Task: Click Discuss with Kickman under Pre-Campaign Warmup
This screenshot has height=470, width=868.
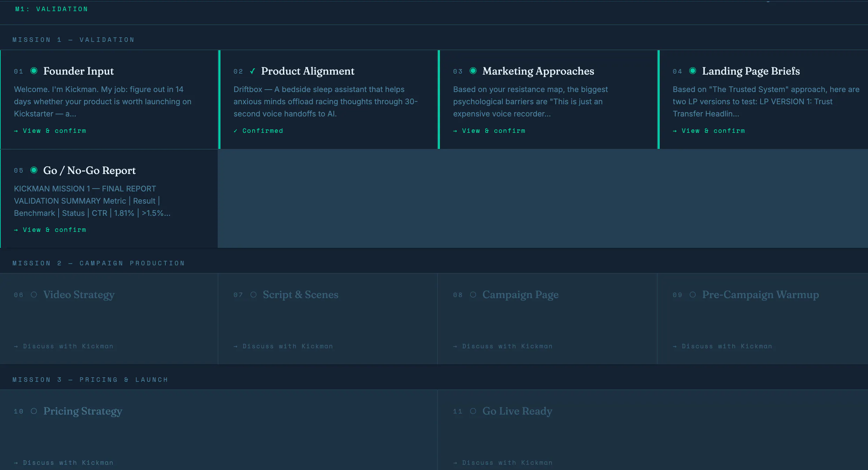Action: coord(723,346)
